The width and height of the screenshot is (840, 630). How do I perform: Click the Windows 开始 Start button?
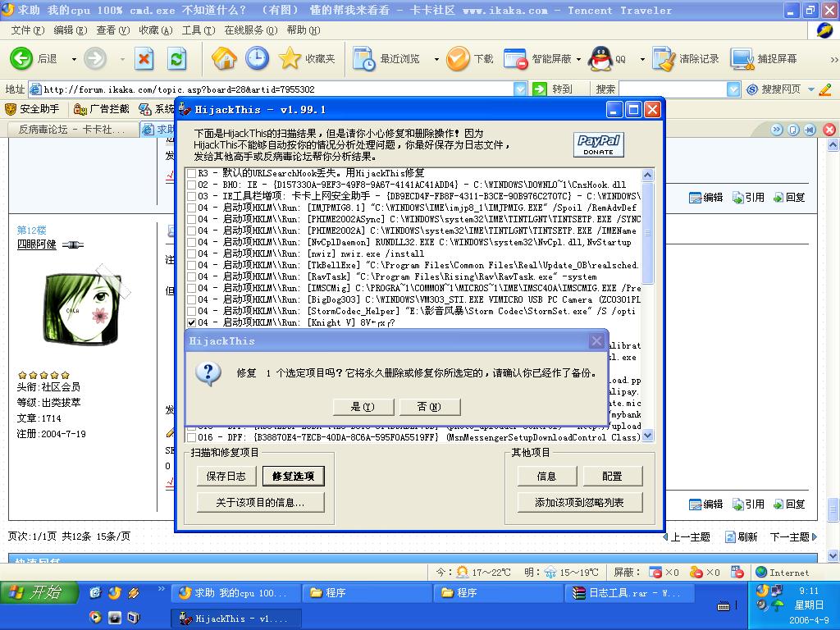tap(39, 592)
